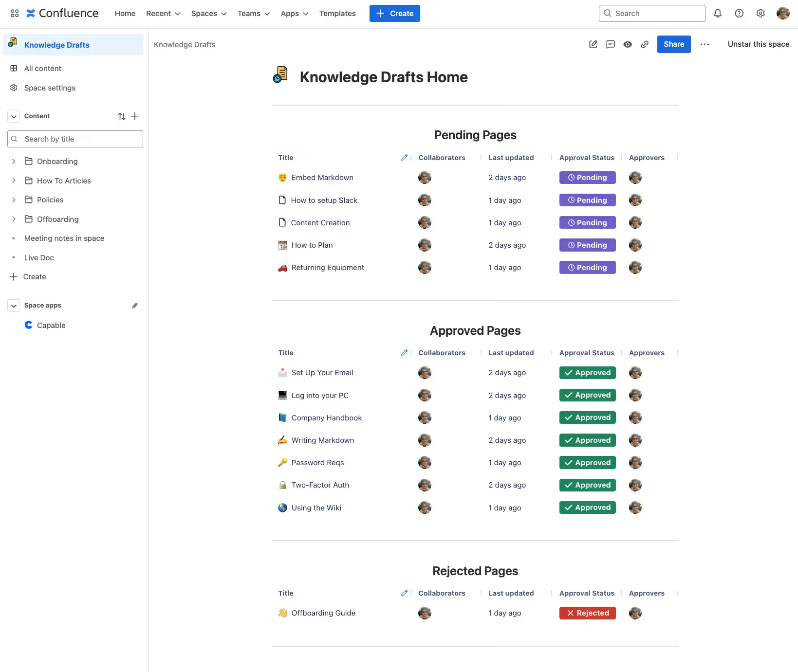The height and width of the screenshot is (672, 798).
Task: Edit Pending Pages table pencil icon
Action: pyautogui.click(x=404, y=158)
